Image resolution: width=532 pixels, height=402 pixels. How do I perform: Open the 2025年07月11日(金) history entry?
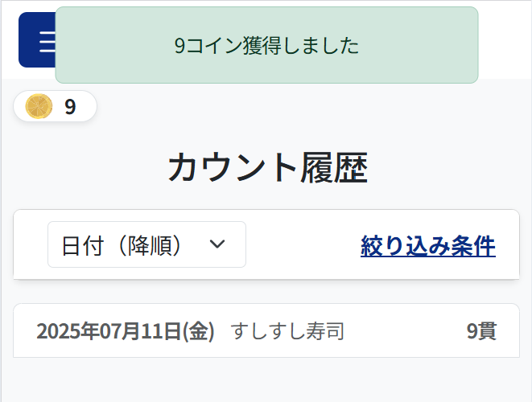click(x=266, y=330)
